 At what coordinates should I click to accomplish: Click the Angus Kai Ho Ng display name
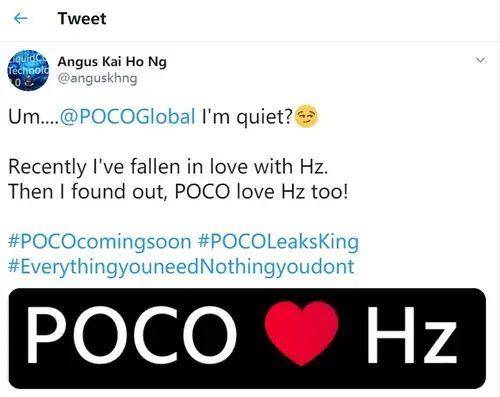pos(112,62)
